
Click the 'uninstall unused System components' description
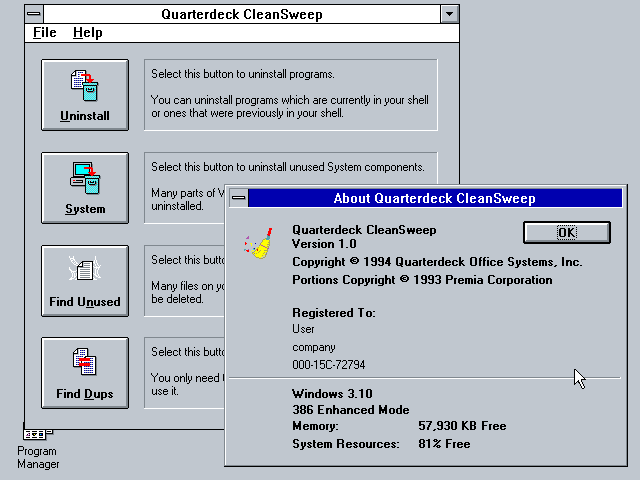pyautogui.click(x=288, y=167)
